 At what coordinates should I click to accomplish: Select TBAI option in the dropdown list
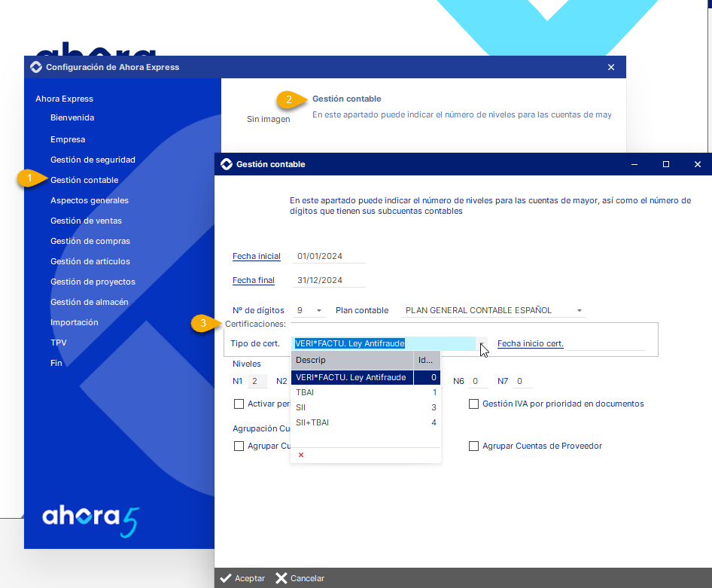pos(366,392)
